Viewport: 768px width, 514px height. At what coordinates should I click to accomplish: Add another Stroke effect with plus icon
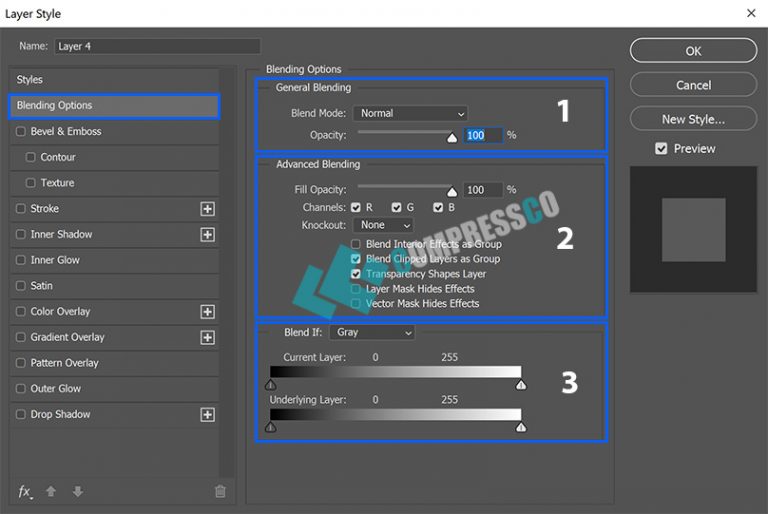point(207,209)
